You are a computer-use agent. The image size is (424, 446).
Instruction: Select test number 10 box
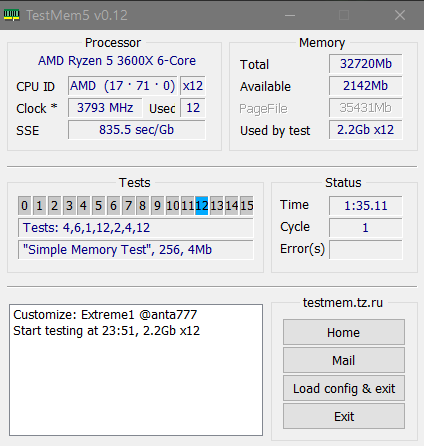(172, 206)
